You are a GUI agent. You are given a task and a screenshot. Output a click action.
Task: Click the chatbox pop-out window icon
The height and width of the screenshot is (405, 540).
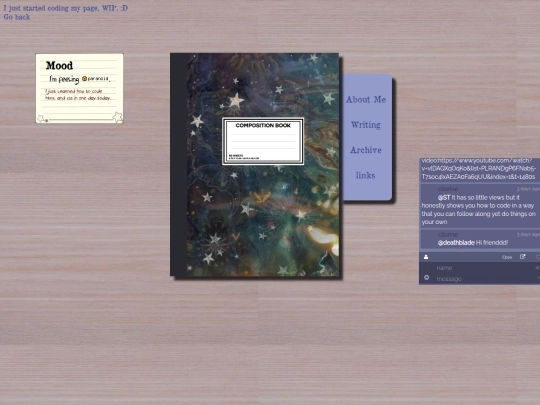(522, 257)
